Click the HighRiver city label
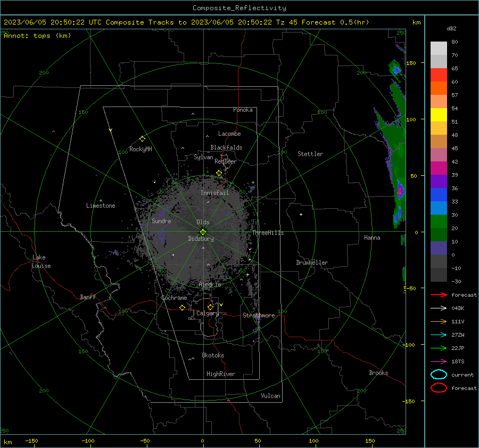Image resolution: width=479 pixels, height=448 pixels. (221, 374)
